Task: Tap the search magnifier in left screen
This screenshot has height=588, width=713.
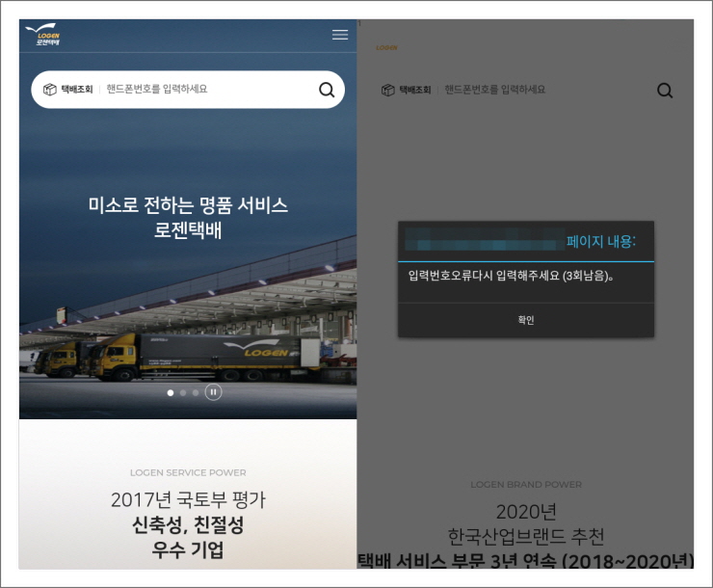Action: (x=327, y=90)
